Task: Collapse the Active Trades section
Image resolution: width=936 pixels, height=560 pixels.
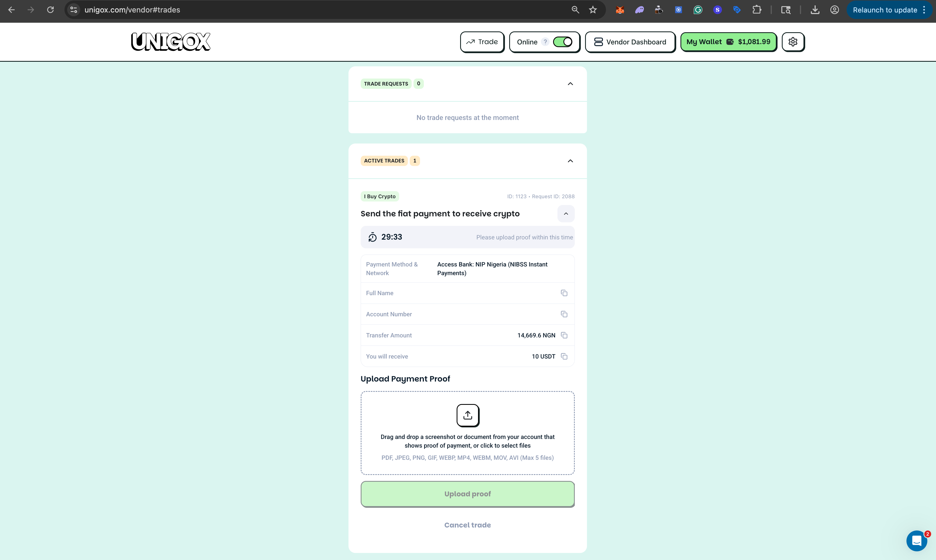Action: [570, 161]
